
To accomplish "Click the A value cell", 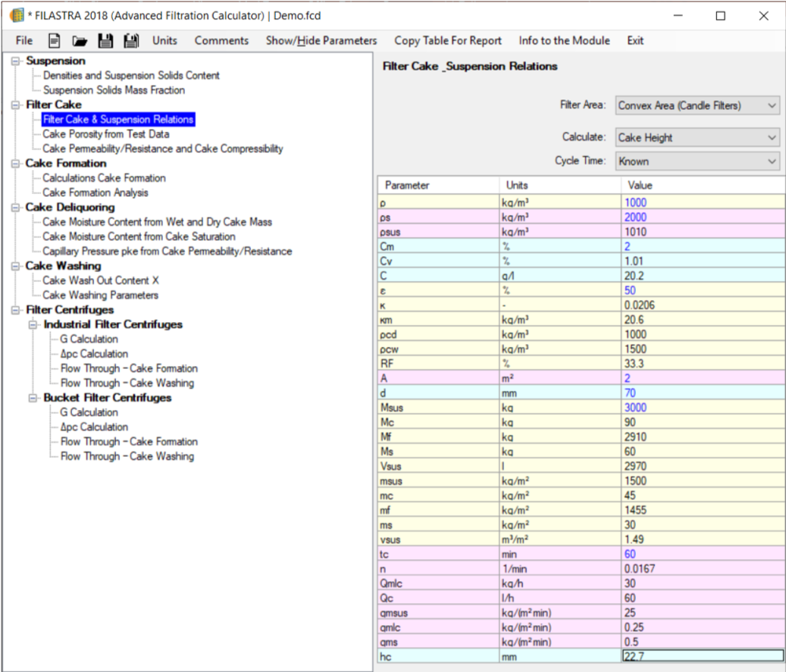I will click(x=703, y=378).
